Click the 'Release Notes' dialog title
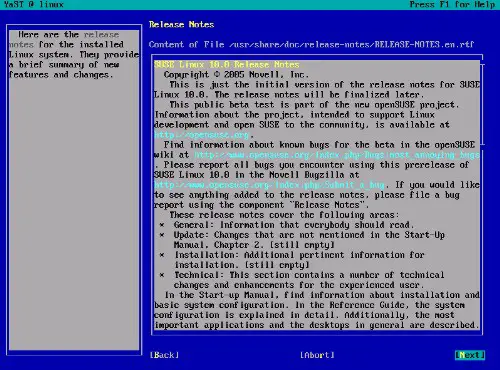Image resolution: width=500 pixels, height=370 pixels. pos(181,24)
